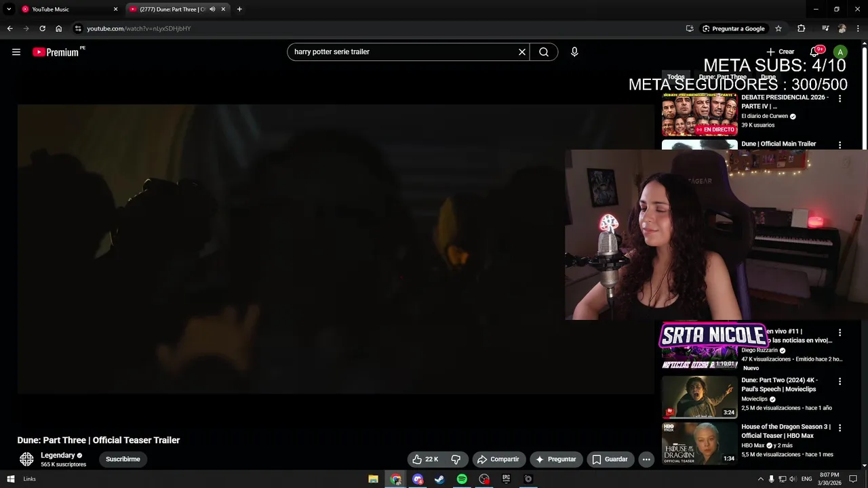The width and height of the screenshot is (868, 488).
Task: Open Chrome profile avatar
Action: point(842,28)
